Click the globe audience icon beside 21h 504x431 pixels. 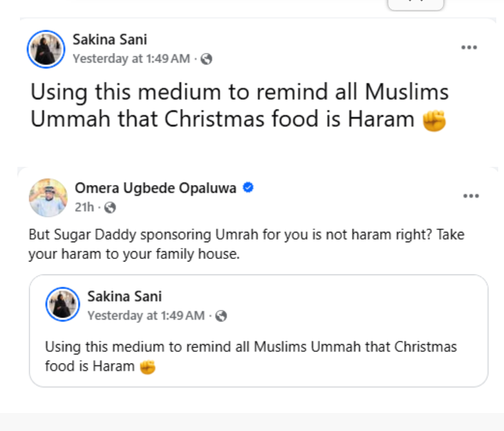point(110,207)
